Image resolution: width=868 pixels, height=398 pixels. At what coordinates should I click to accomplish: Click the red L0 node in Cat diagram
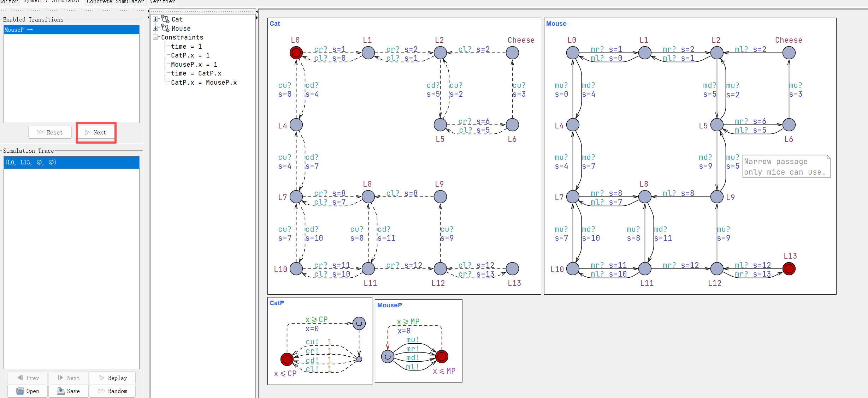(x=296, y=53)
